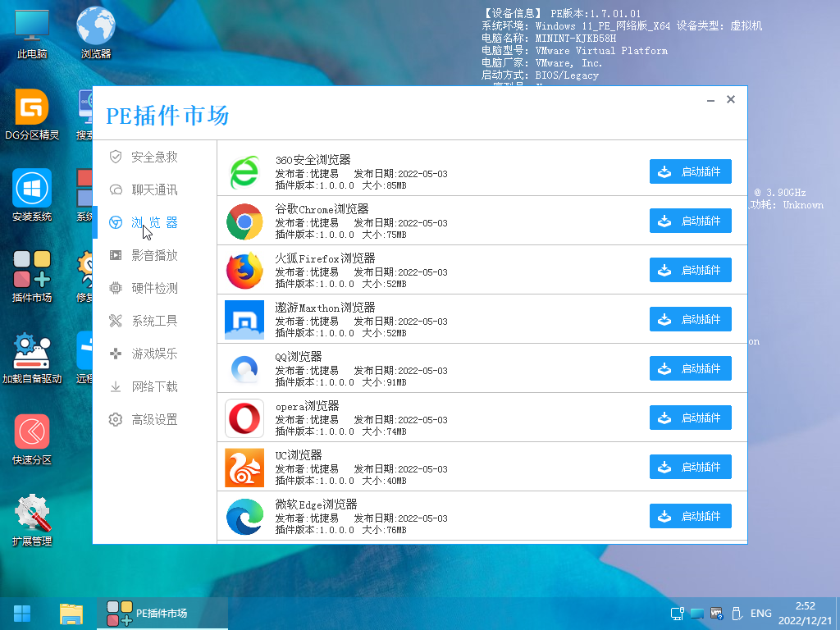Start the 微软Edge浏览器 plugin

click(x=691, y=517)
